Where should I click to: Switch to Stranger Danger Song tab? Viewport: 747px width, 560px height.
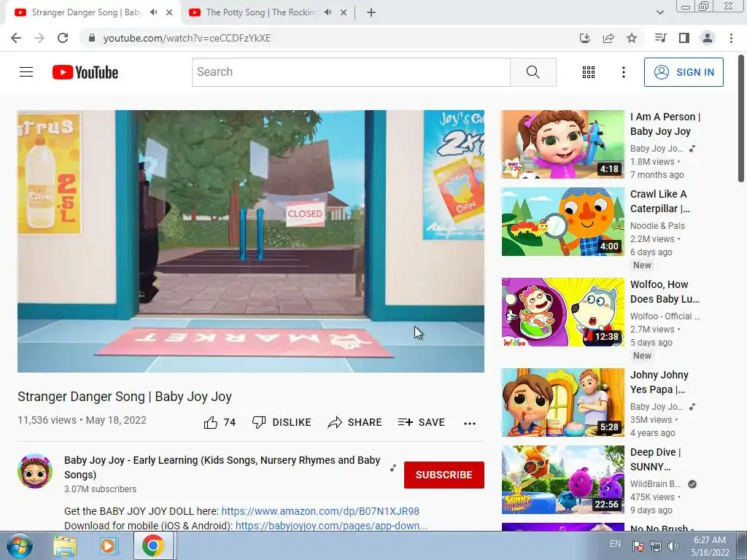click(86, 12)
